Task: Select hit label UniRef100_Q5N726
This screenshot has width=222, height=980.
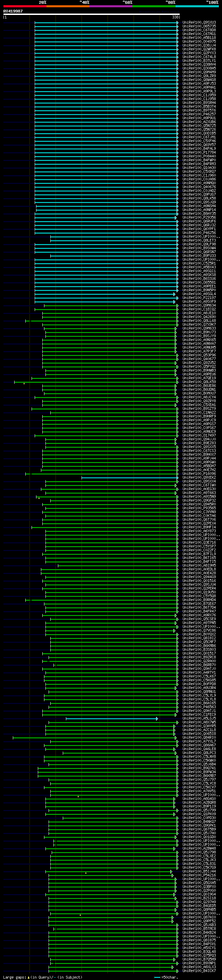Action: click(199, 129)
